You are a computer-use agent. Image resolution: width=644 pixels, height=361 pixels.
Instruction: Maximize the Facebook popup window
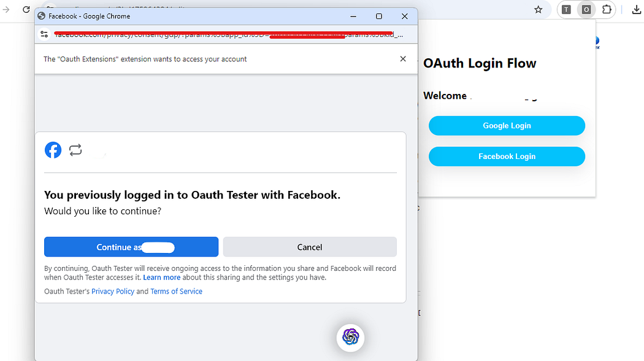pyautogui.click(x=378, y=16)
